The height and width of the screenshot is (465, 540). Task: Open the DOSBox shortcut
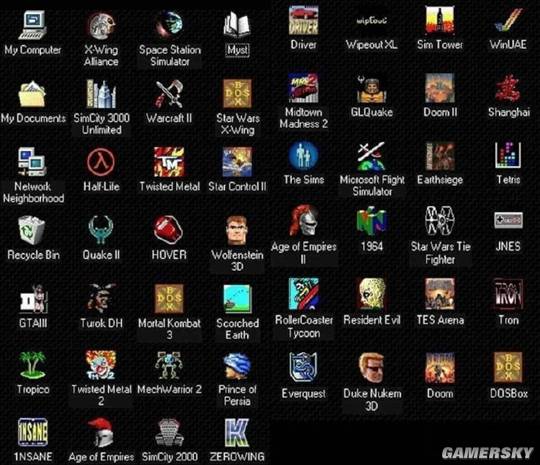coord(508,367)
